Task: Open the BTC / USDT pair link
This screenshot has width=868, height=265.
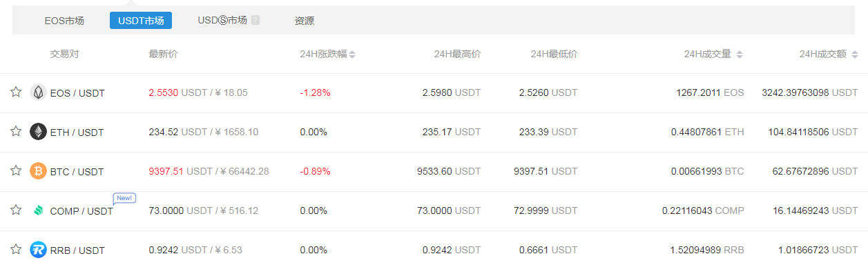Action: (x=77, y=172)
